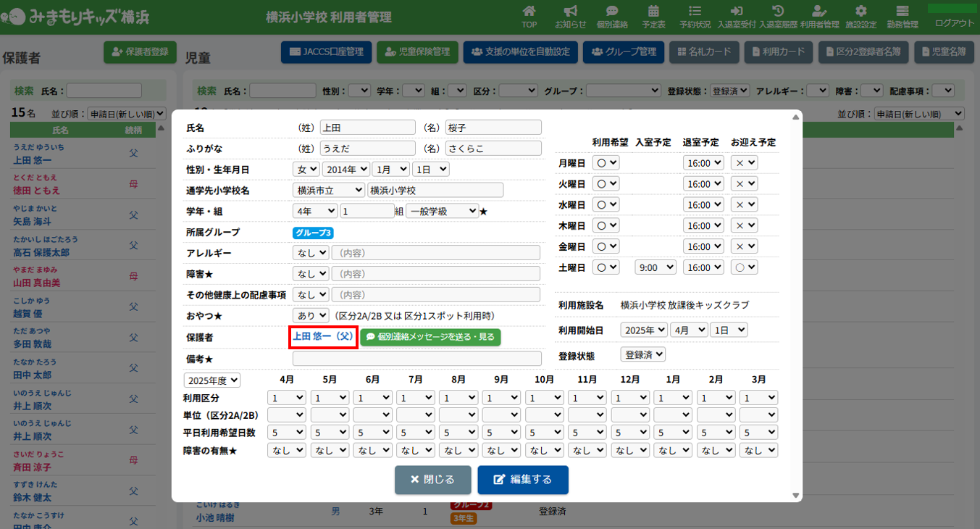Click the グループ3 badge
Viewport: 980px width, 529px height.
tap(312, 233)
